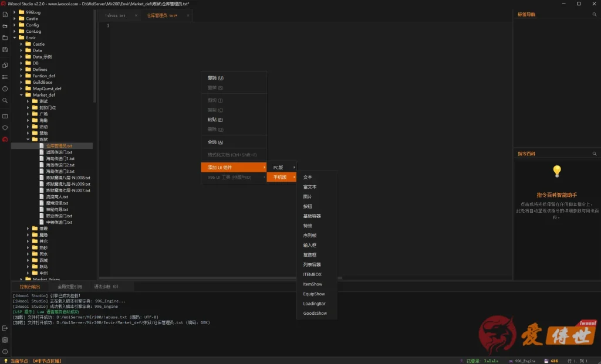Click the file tree vertical scrollbar
The image size is (601, 364).
(x=94, y=56)
